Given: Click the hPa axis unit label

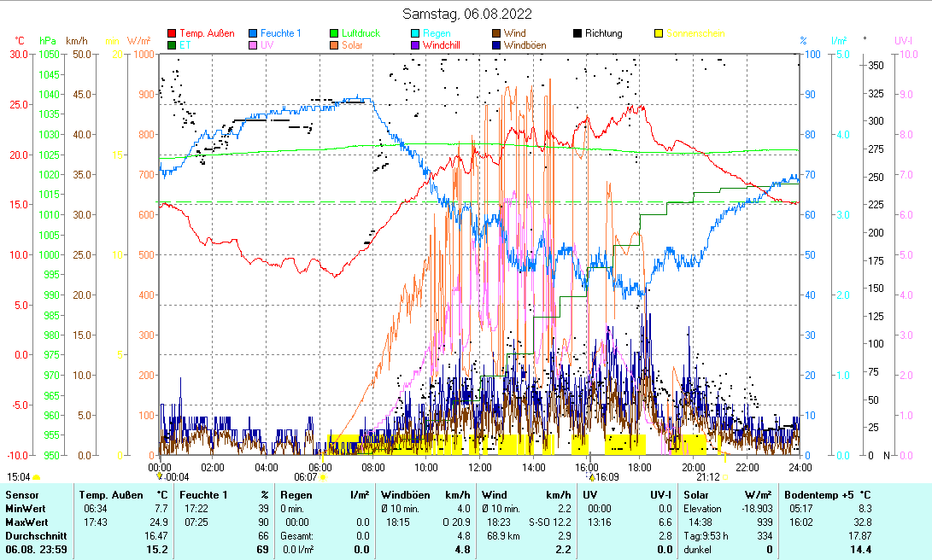Looking at the screenshot, I should coord(48,41).
